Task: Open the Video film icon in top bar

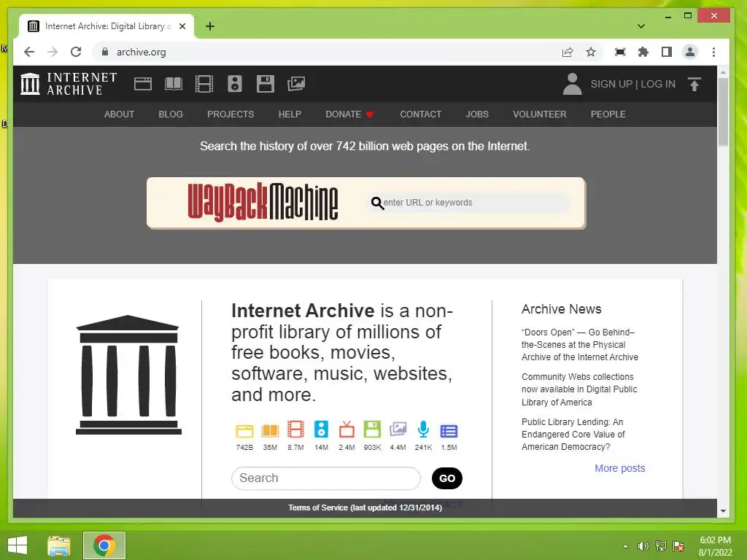Action: [204, 84]
